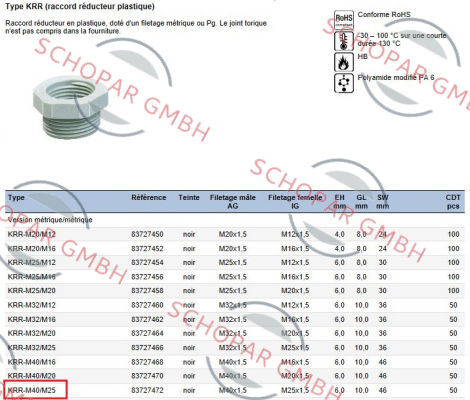
Task: Click the thermometer temperature range icon
Action: [x=344, y=41]
